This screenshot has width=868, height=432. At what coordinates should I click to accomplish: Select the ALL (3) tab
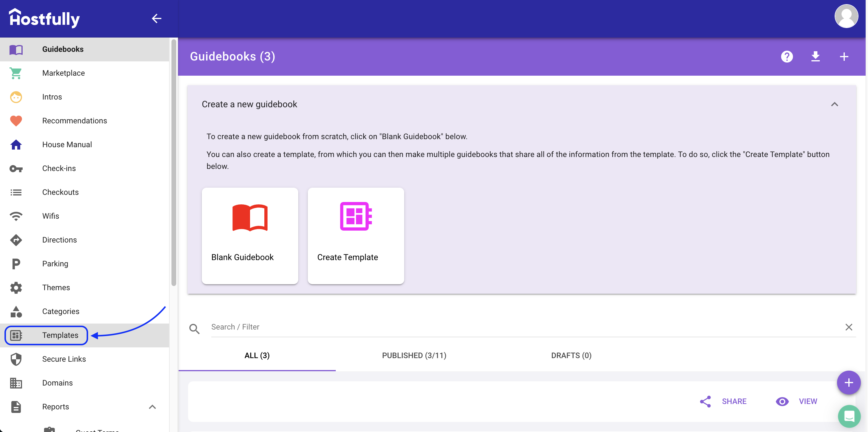(257, 355)
